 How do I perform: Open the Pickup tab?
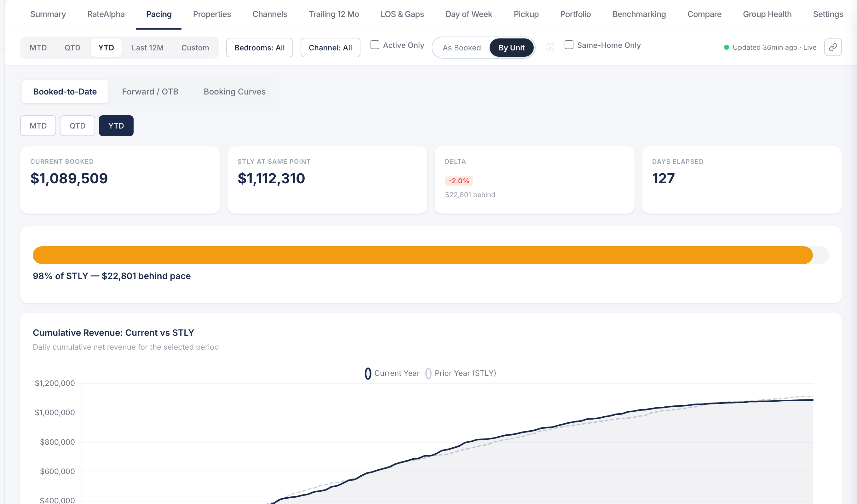tap(526, 14)
